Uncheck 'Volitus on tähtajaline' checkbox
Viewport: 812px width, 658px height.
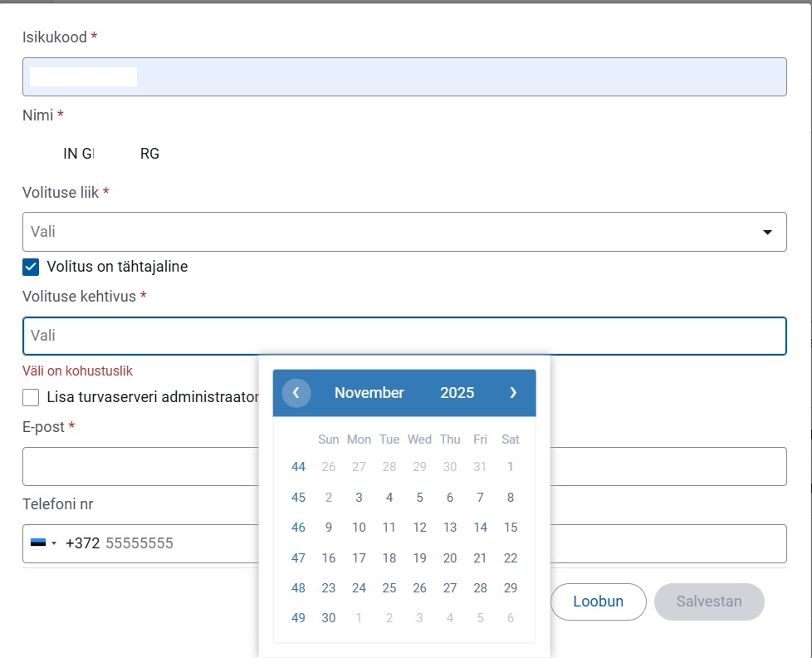coord(31,267)
